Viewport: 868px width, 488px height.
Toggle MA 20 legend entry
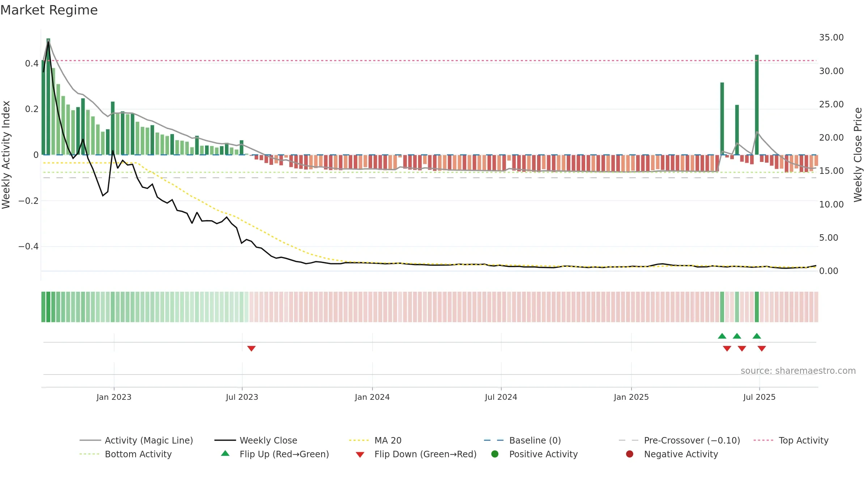tap(375, 440)
